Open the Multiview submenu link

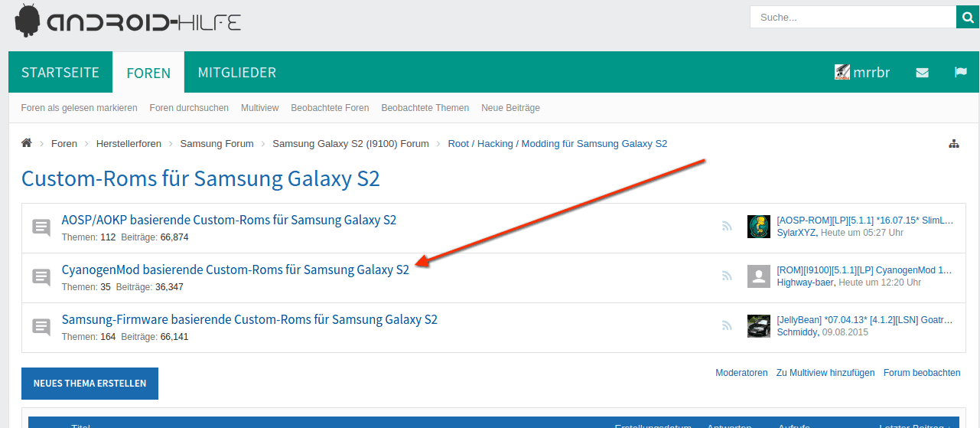click(260, 108)
